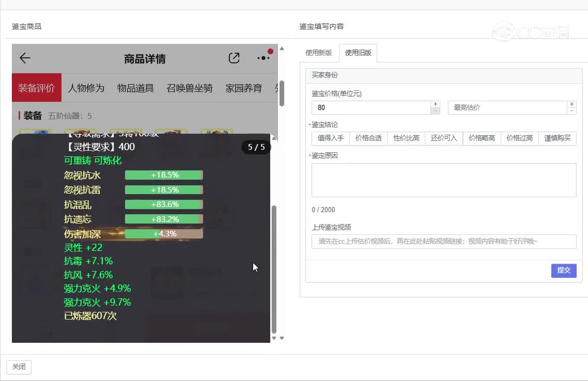Increase the 鉴宝价格 using the plus stepper
Viewport: 588px width, 381px height.
[435, 104]
